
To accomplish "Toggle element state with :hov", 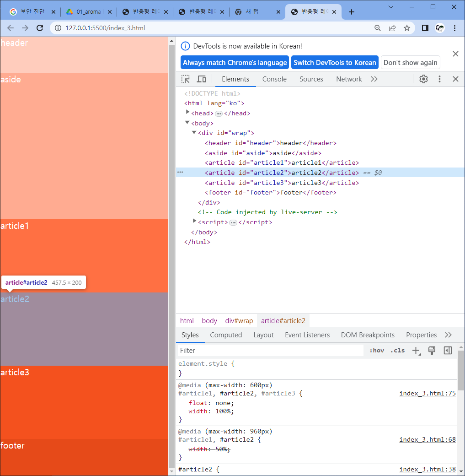I will [x=377, y=350].
